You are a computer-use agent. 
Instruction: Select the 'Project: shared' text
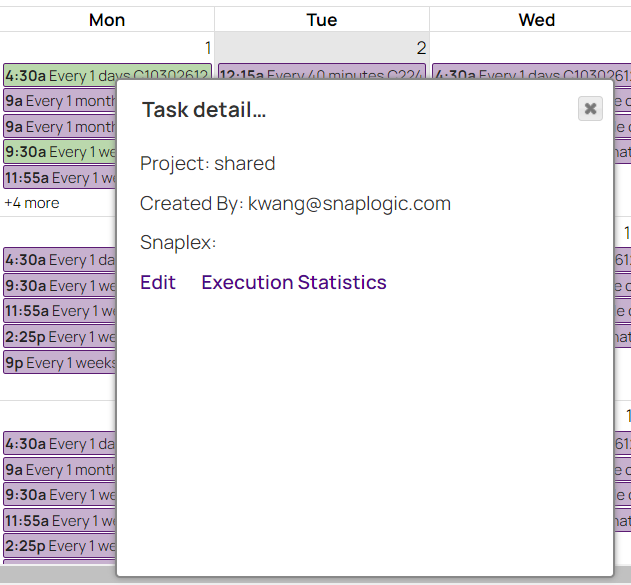pos(208,163)
